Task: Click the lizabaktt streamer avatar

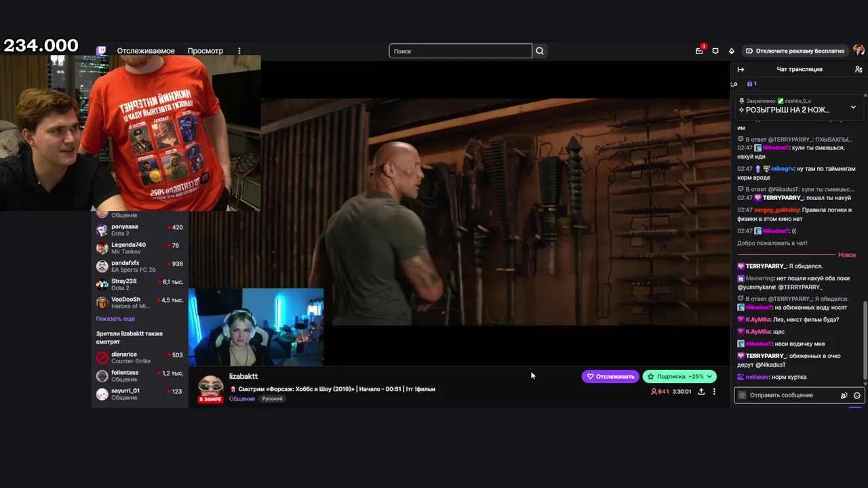Action: [210, 387]
